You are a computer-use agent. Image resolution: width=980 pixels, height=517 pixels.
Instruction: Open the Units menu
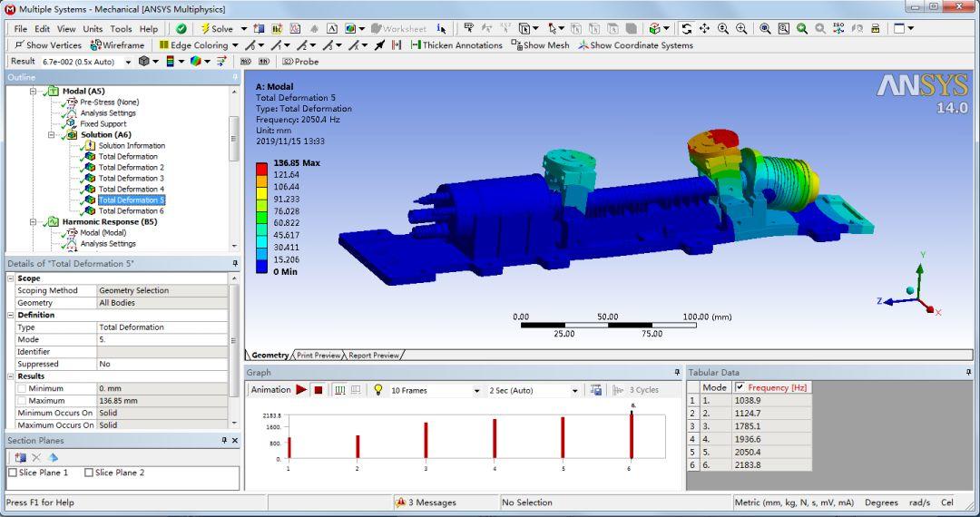point(93,29)
